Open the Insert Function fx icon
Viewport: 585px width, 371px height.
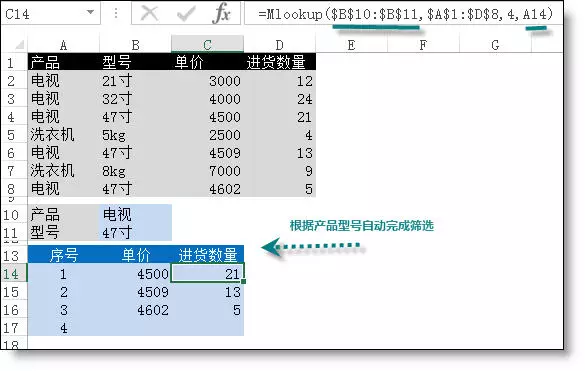pyautogui.click(x=221, y=13)
